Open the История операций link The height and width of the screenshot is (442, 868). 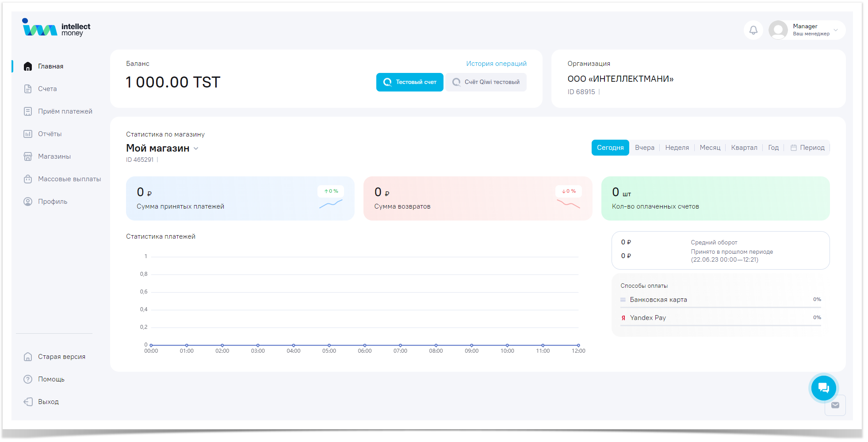click(x=496, y=64)
